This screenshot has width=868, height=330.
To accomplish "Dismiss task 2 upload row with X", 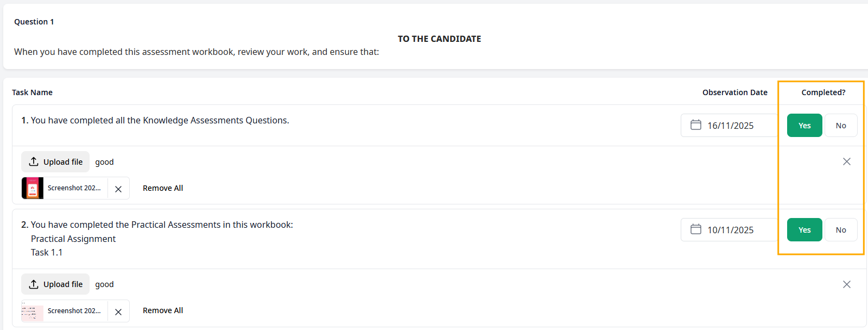I will 846,284.
